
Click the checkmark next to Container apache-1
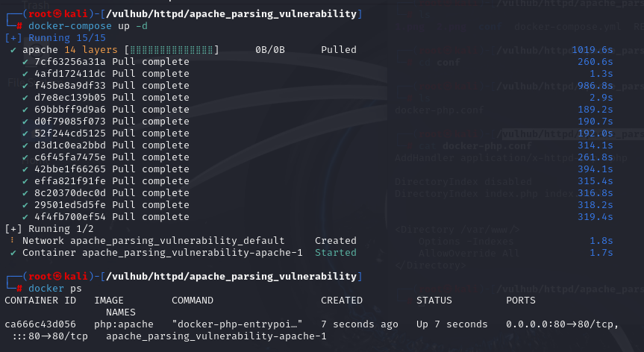(13, 253)
